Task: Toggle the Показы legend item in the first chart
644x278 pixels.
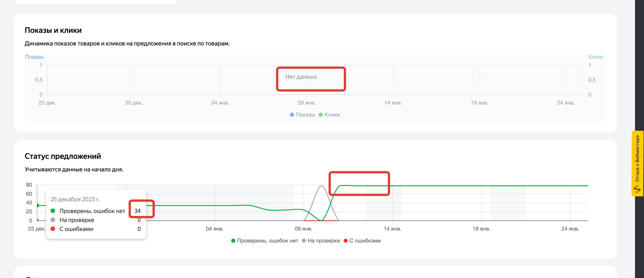Action: (x=302, y=115)
